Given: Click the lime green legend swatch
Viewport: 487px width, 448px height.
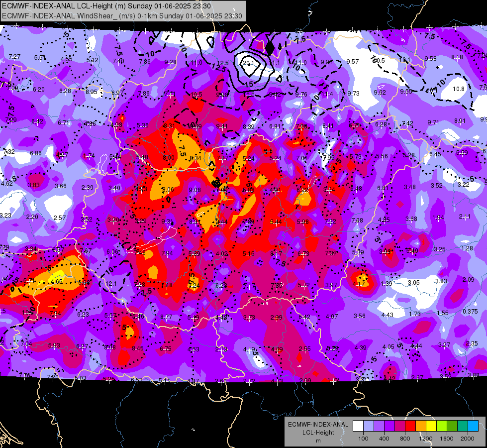Looking at the screenshot, I should (442, 426).
